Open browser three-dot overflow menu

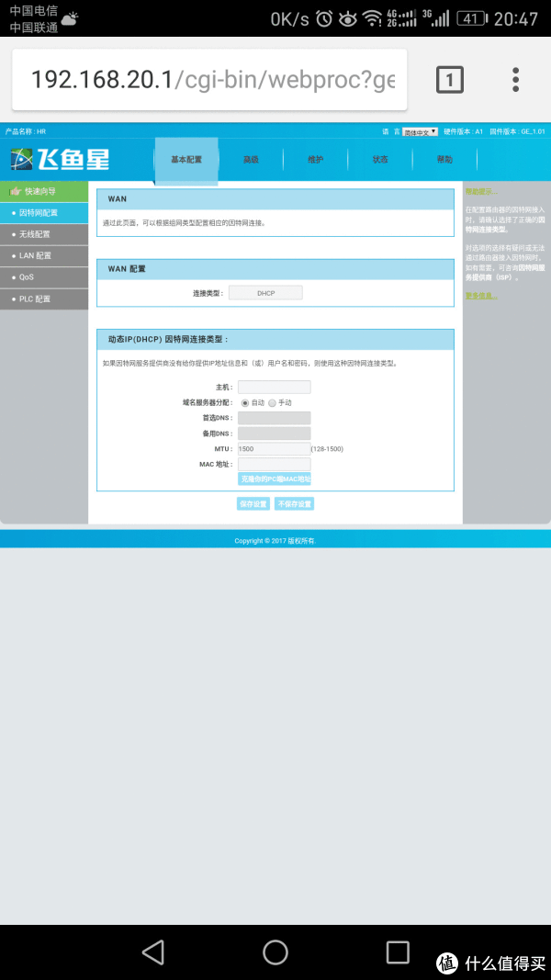[x=516, y=80]
